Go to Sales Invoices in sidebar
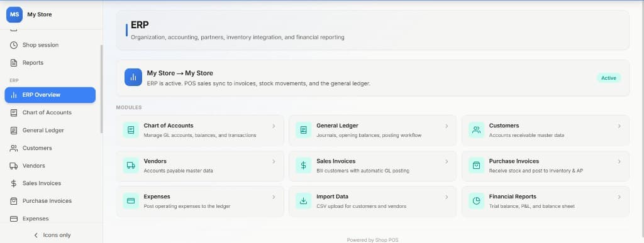 click(x=50, y=183)
